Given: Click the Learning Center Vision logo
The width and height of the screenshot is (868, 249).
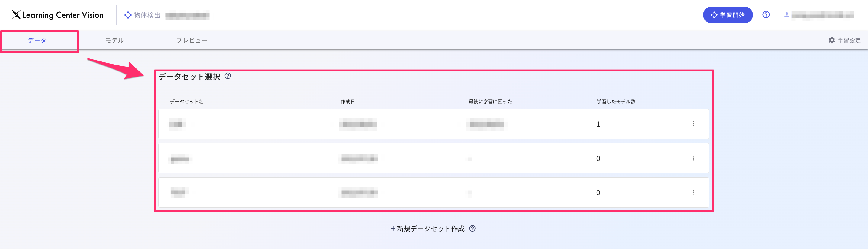Looking at the screenshot, I should click(x=58, y=15).
